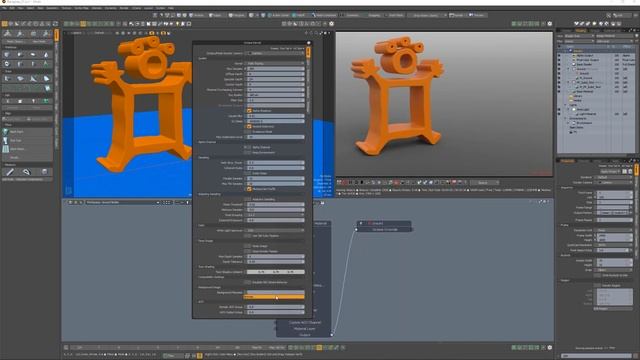The height and width of the screenshot is (360, 640).
Task: Select the trash icon at the toolbox bottom
Action: [44, 172]
